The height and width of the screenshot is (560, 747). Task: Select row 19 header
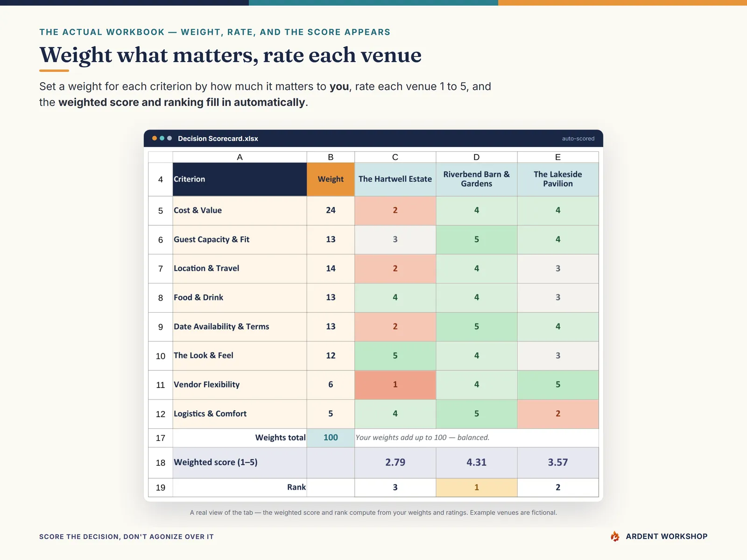161,487
